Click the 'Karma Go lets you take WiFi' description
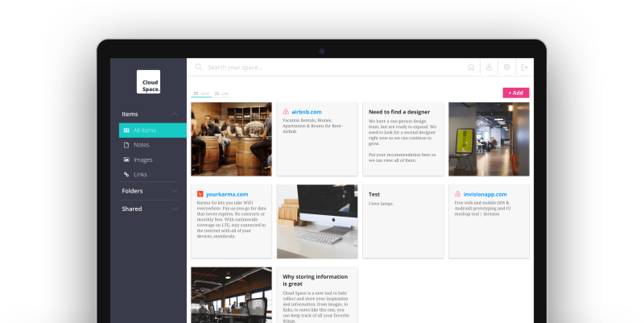This screenshot has width=644, height=323. coord(231,219)
